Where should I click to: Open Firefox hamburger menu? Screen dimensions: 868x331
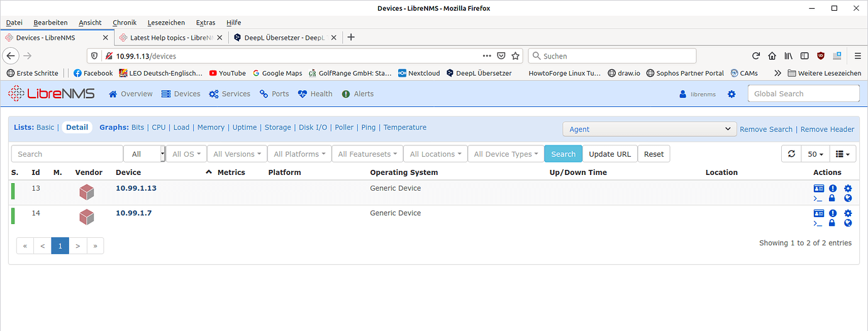tap(857, 56)
